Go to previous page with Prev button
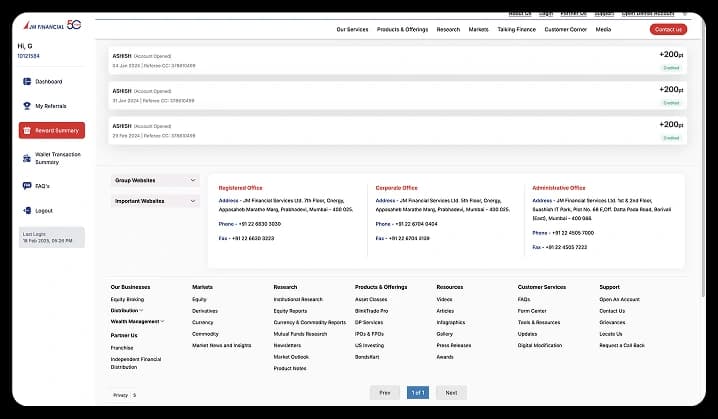Screen dimensions: 718x419 (385, 392)
